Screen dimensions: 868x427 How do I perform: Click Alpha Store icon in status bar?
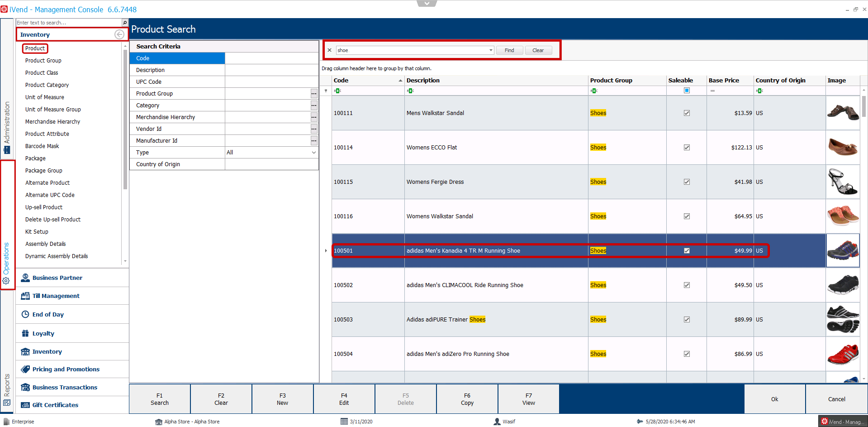click(158, 422)
